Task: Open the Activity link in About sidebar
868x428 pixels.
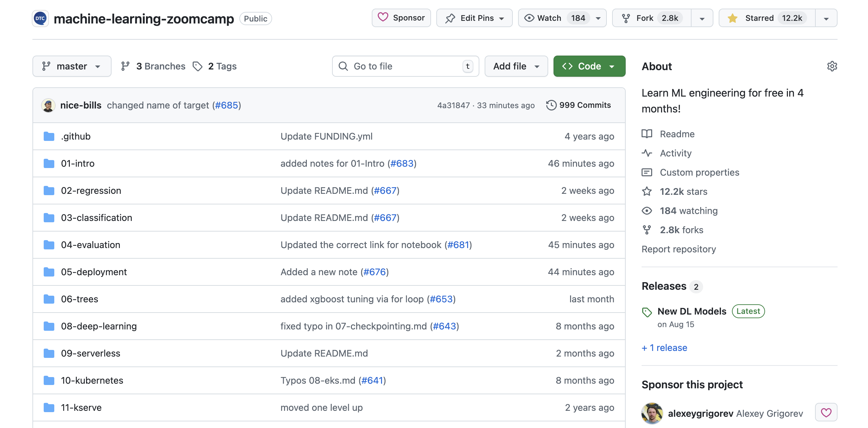Action: [675, 153]
